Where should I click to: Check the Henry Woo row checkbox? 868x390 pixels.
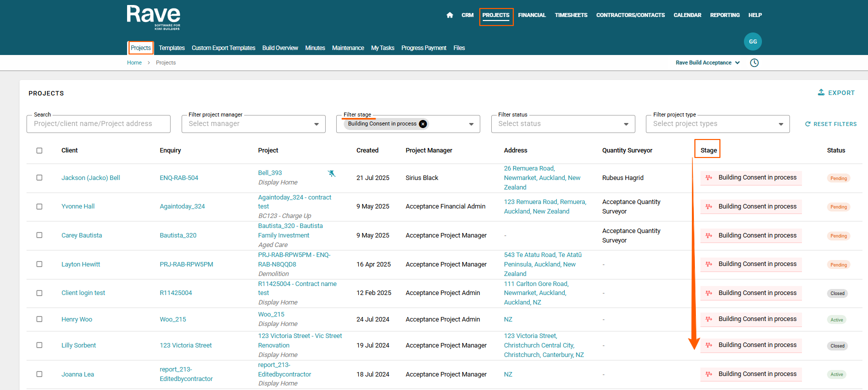(x=40, y=319)
